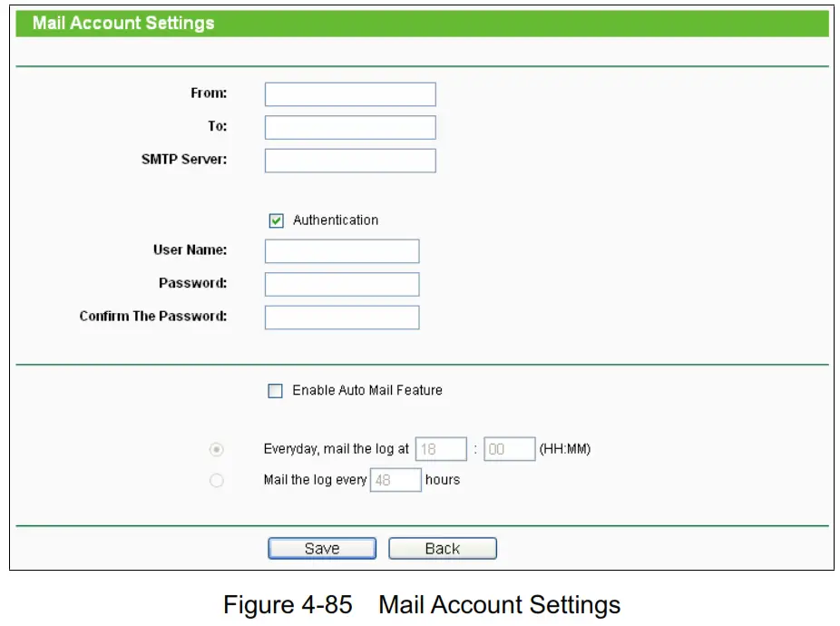Click the Password entry field
The image size is (840, 626).
[342, 283]
